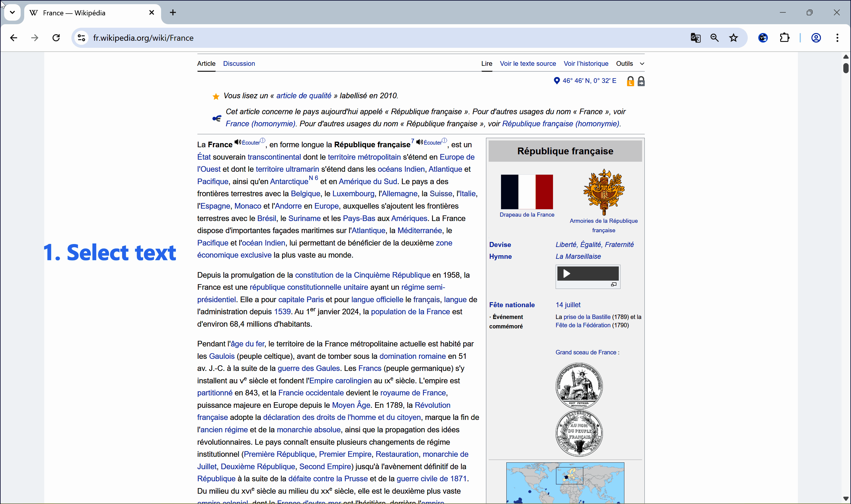Open the Chrome profile icon
Image resolution: width=851 pixels, height=504 pixels.
pos(816,38)
